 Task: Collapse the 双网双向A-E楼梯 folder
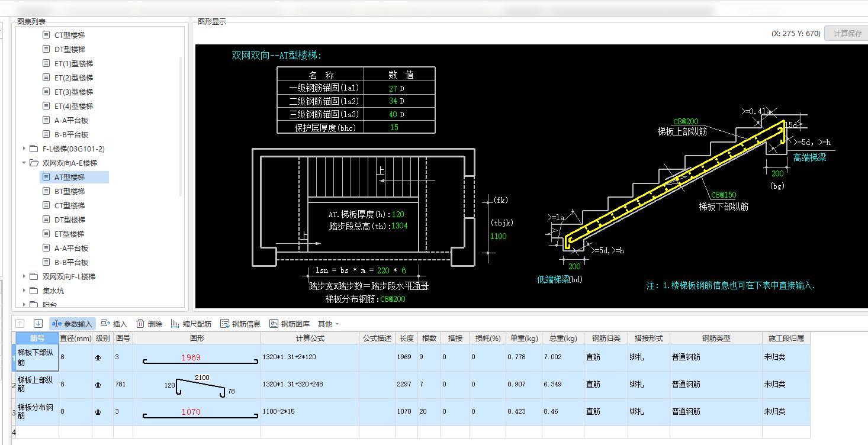[24, 163]
